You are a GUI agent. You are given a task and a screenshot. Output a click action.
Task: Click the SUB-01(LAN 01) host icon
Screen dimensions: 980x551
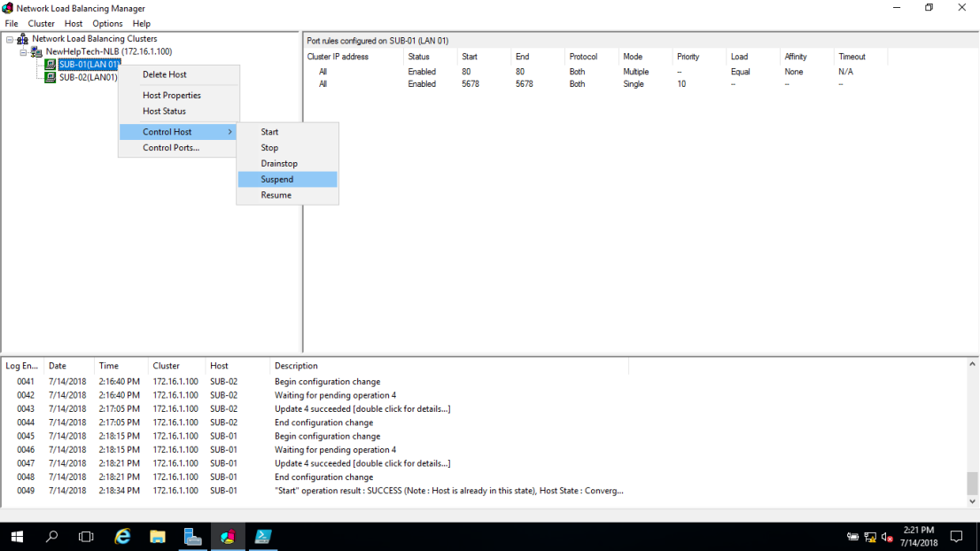click(50, 65)
